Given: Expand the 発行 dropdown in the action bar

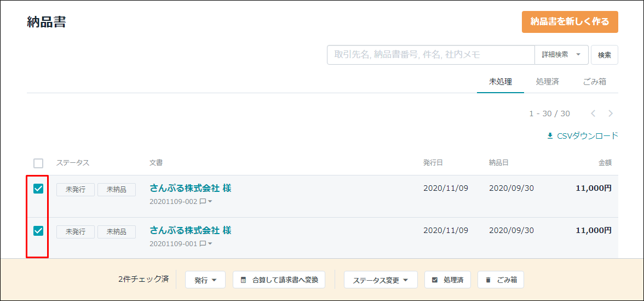Looking at the screenshot, I should (x=205, y=280).
